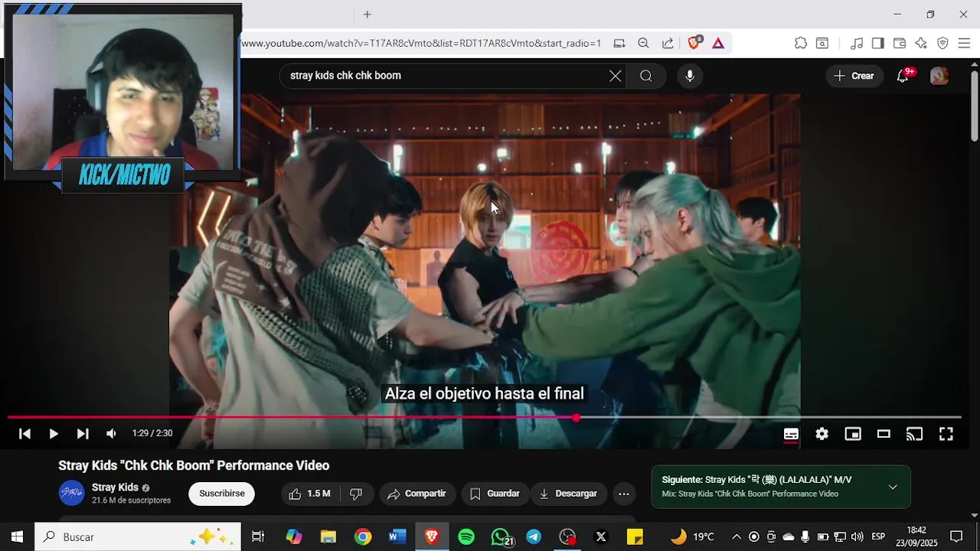The width and height of the screenshot is (980, 551).
Task: Clear the YouTube search box
Action: point(615,76)
